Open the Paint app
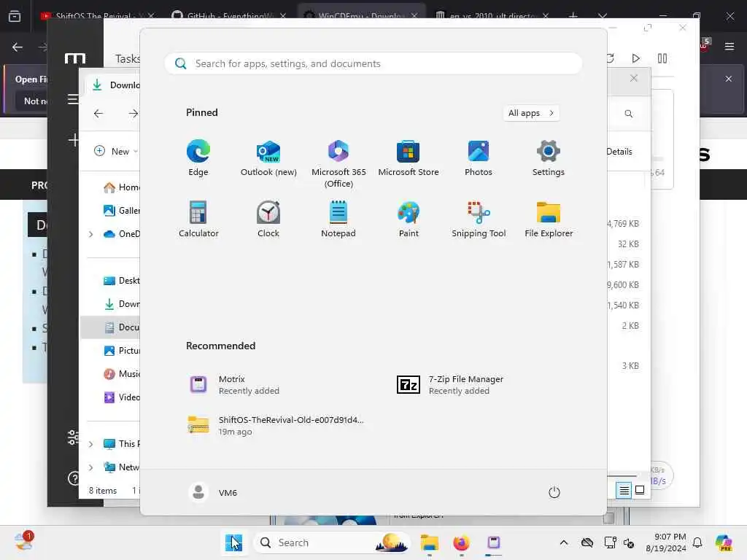The height and width of the screenshot is (560, 747). 409,219
